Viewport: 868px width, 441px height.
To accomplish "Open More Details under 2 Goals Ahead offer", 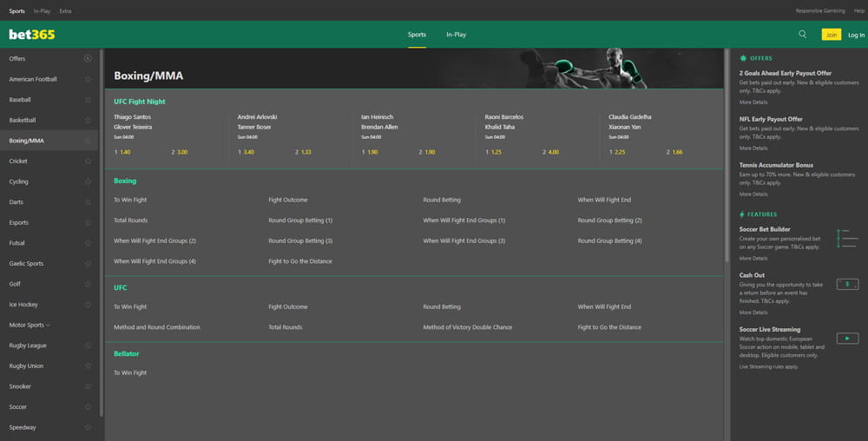I will tap(753, 102).
